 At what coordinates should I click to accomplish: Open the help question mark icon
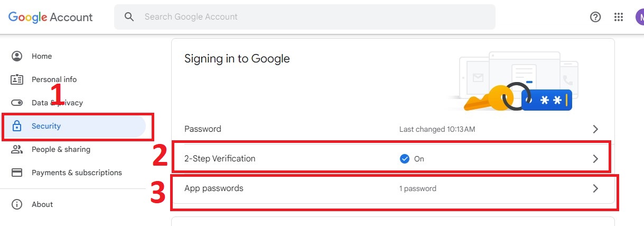point(595,17)
